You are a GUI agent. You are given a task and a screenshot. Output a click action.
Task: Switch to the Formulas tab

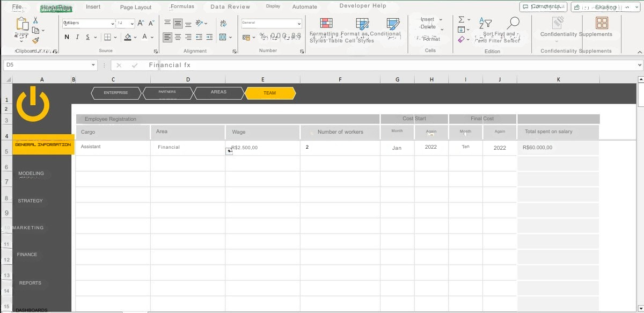(x=182, y=7)
